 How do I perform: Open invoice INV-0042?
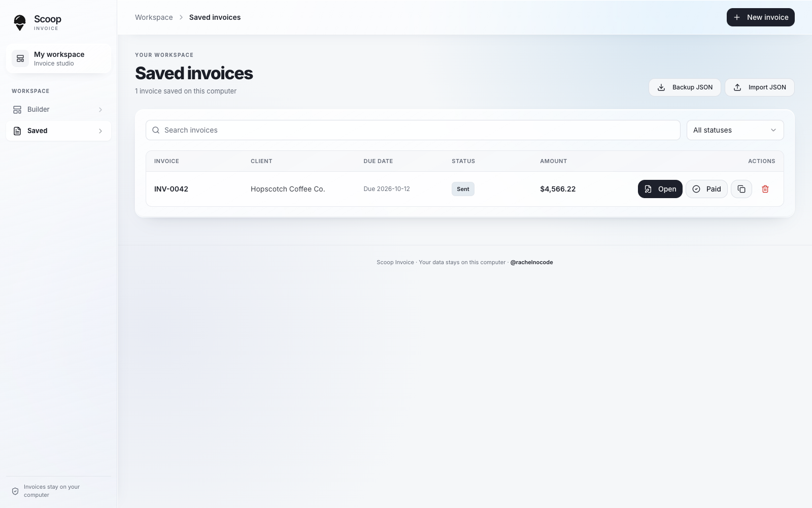(x=660, y=189)
